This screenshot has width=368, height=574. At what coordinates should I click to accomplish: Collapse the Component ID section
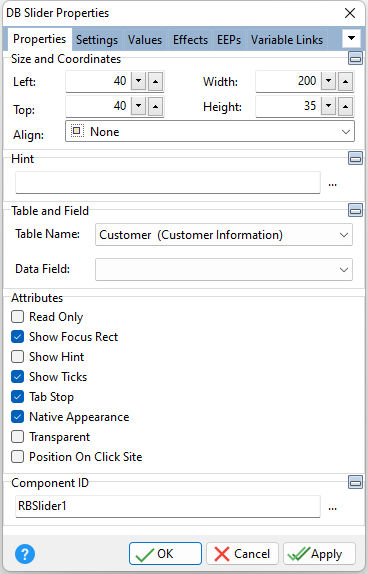coord(355,482)
